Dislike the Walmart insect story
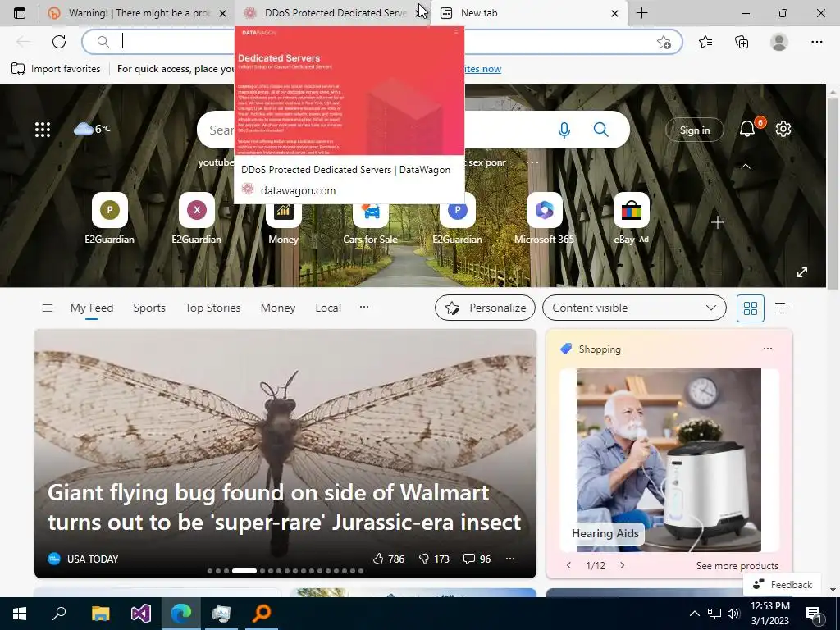 pyautogui.click(x=434, y=559)
